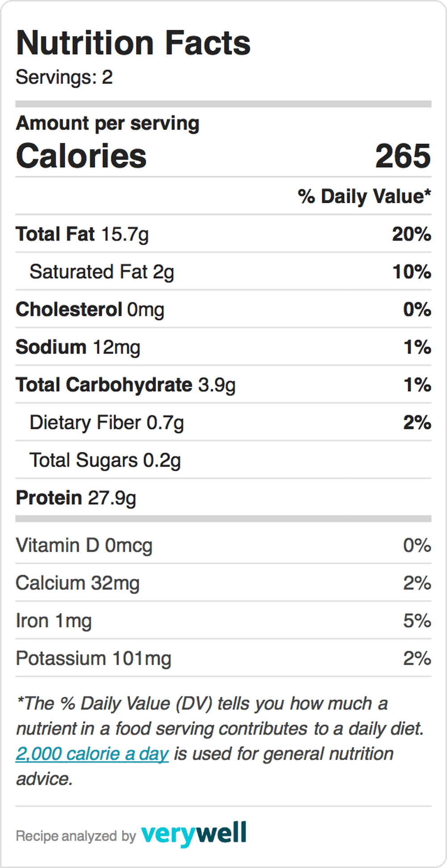The width and height of the screenshot is (447, 868).
Task: Click the Servings: 2 text
Action: pyautogui.click(x=64, y=77)
